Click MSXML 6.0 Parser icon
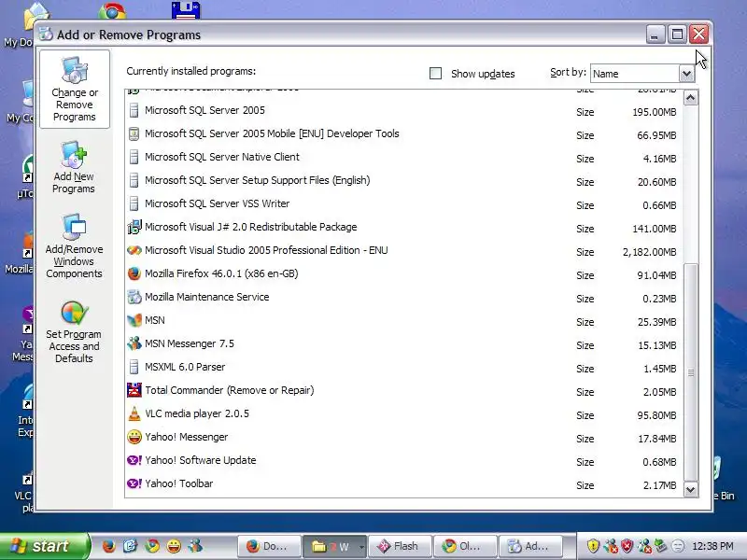This screenshot has height=560, width=747. (x=134, y=367)
